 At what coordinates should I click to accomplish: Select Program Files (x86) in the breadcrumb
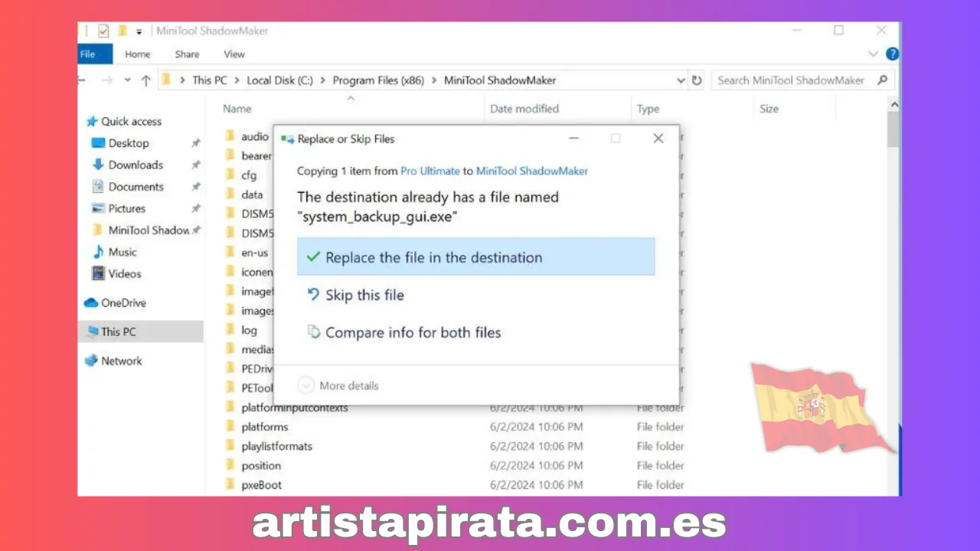tap(378, 80)
